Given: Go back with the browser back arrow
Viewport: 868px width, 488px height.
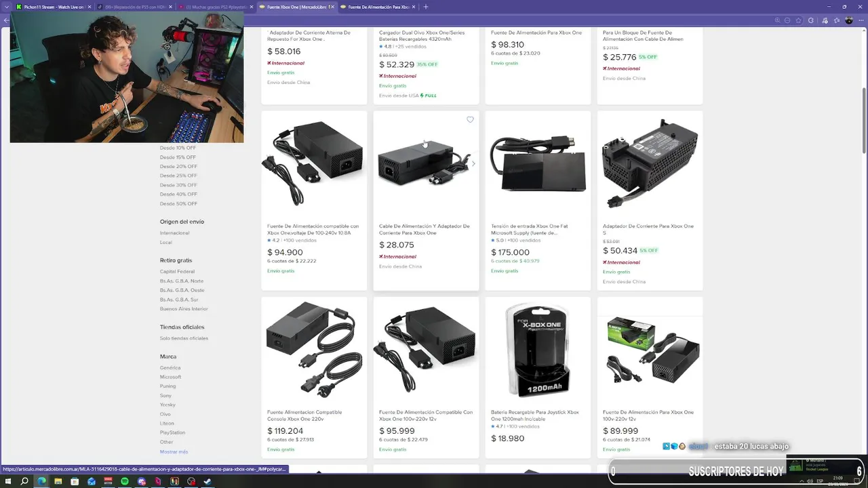Looking at the screenshot, I should click(5, 20).
